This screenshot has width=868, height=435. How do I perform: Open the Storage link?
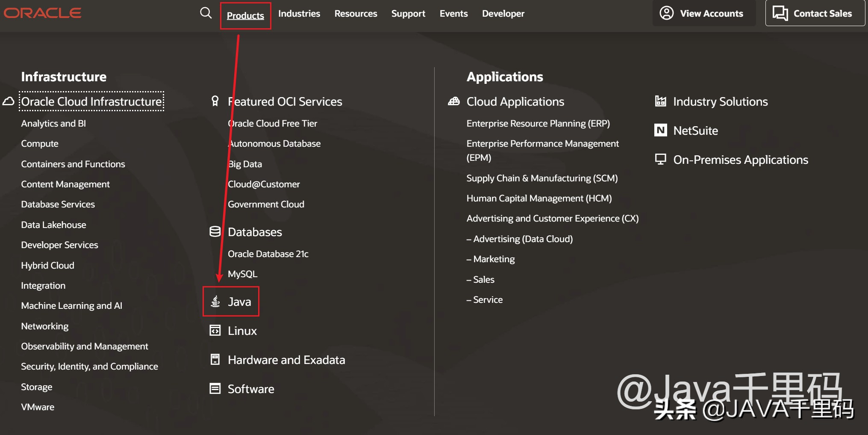click(36, 387)
